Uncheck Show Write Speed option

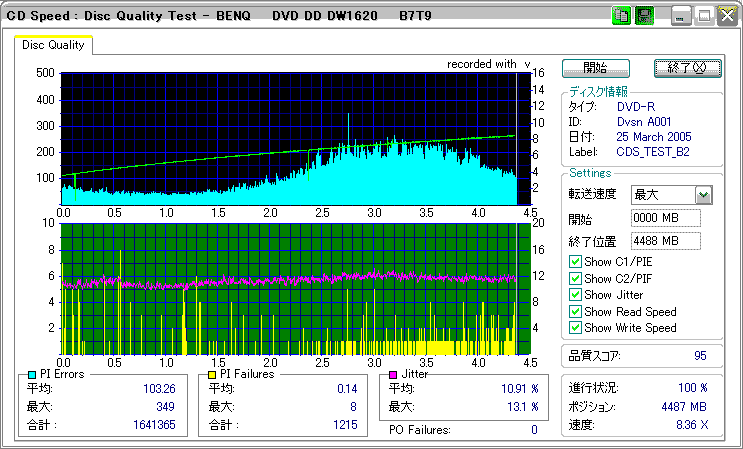click(575, 328)
